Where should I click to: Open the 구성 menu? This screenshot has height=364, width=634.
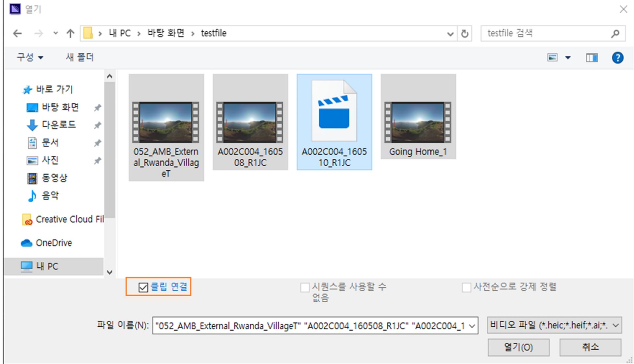click(x=30, y=57)
